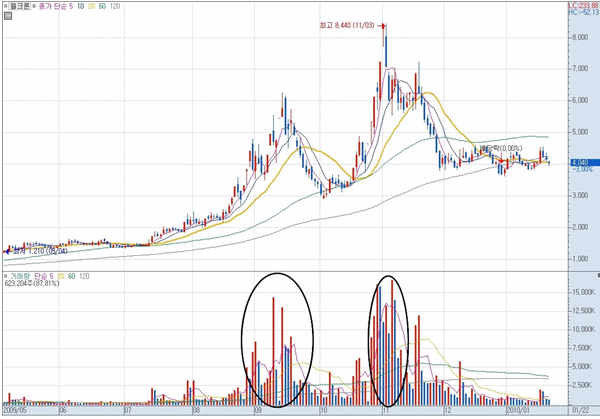This screenshot has width=600, height=419.
Task: Toggle the 120-period price moving average legend
Action: [116, 5]
